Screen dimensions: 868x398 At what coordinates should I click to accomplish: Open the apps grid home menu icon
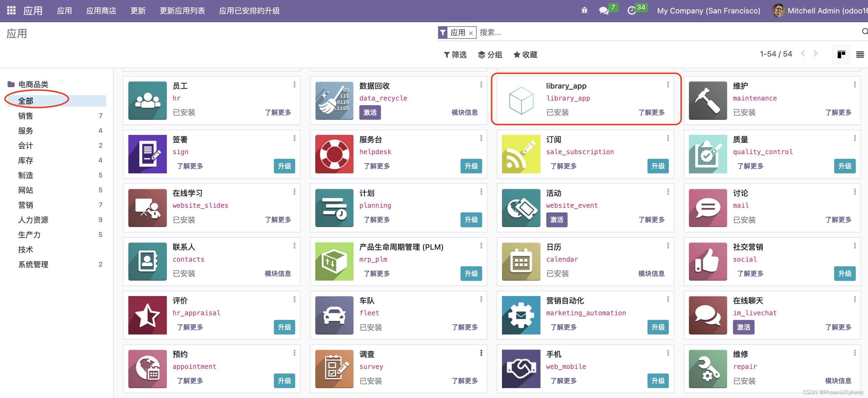tap(11, 10)
